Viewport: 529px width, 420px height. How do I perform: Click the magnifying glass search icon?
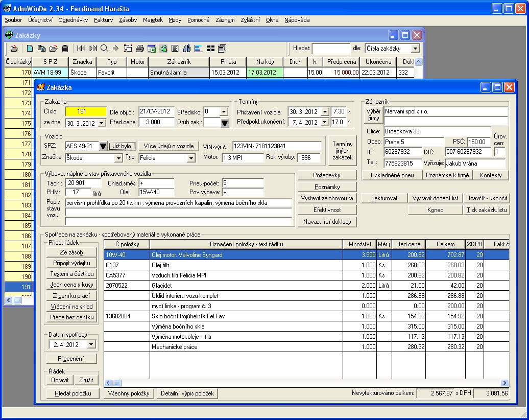pyautogui.click(x=104, y=49)
